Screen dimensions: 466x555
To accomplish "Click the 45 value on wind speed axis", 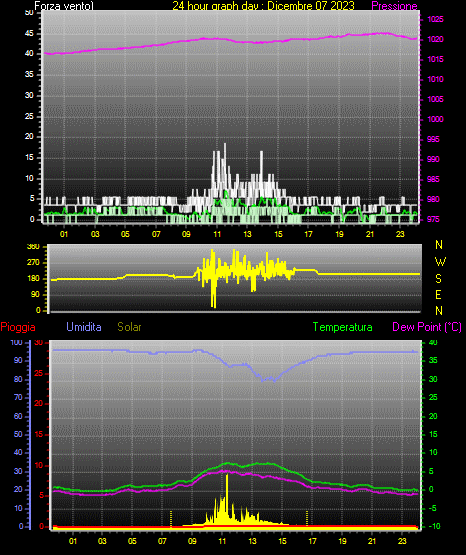I will [29, 33].
